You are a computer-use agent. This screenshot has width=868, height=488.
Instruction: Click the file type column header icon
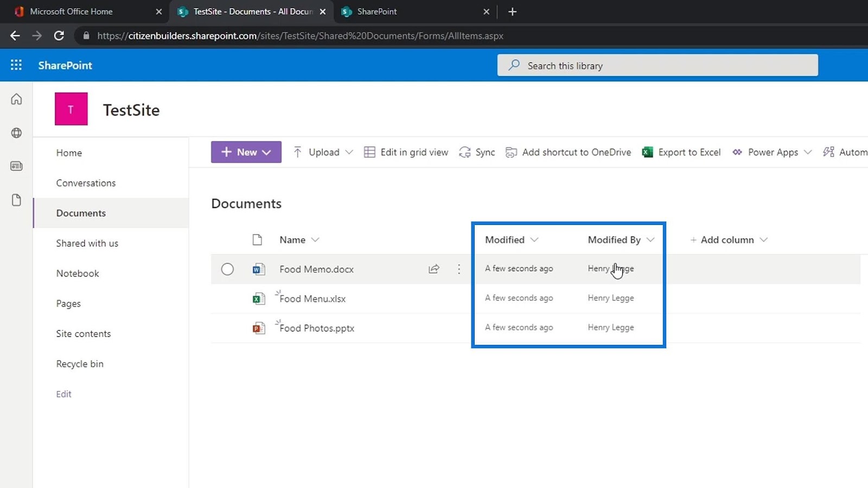(x=257, y=240)
